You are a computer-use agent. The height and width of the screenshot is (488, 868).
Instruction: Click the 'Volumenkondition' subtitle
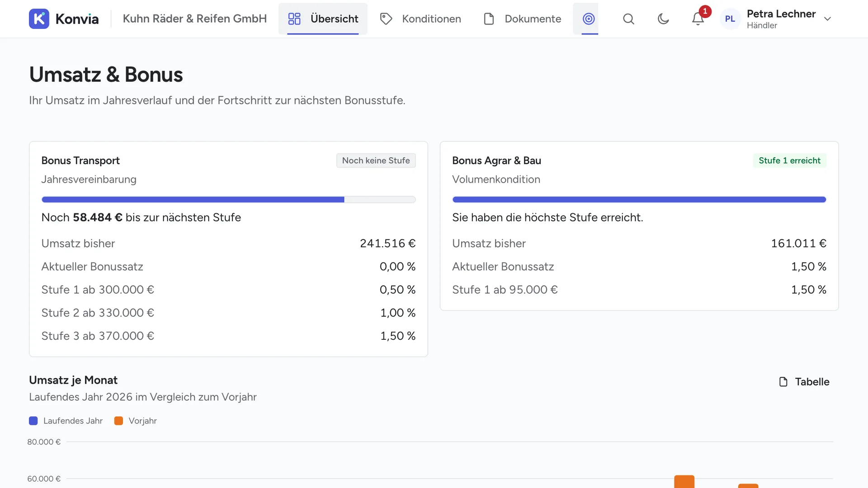point(496,179)
